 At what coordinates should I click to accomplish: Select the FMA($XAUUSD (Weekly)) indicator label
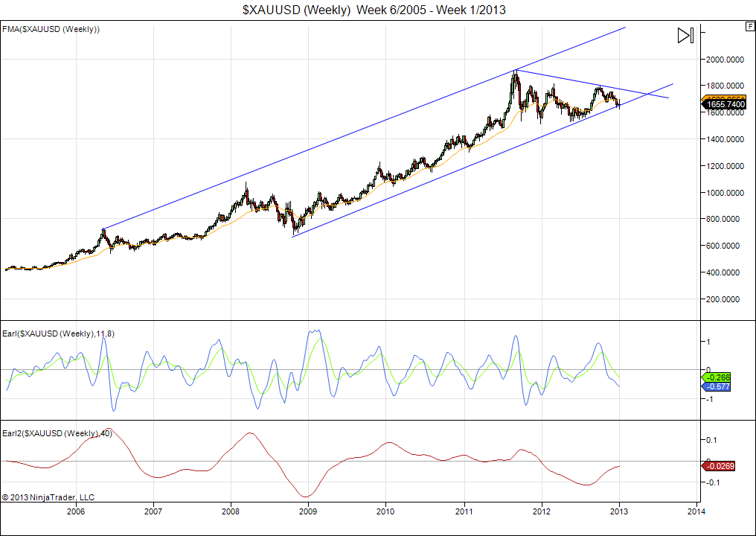52,29
